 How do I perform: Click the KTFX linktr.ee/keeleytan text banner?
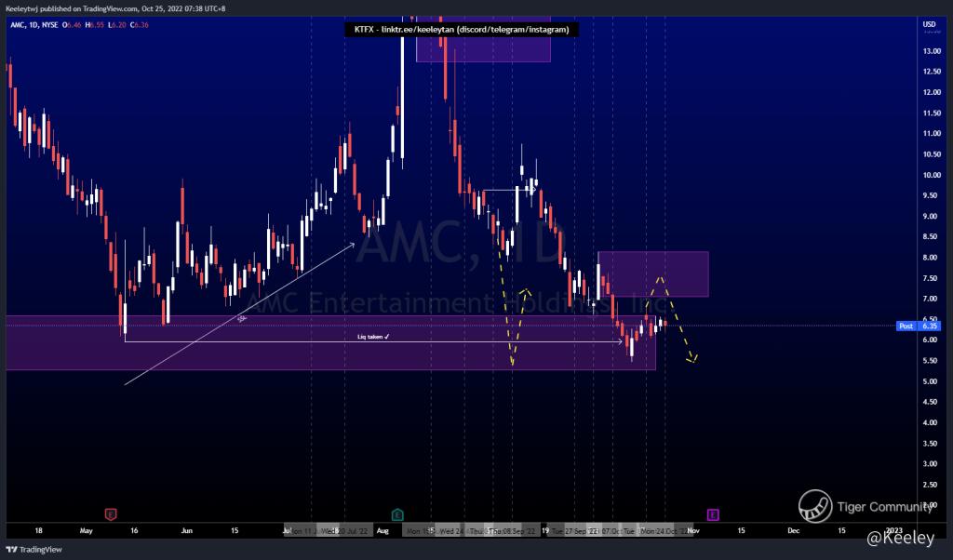(462, 29)
